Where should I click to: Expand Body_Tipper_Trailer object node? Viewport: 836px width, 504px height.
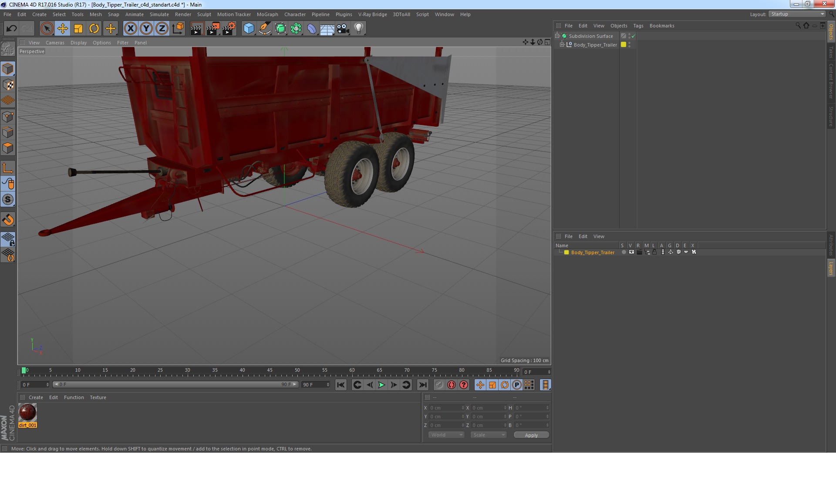pos(562,44)
